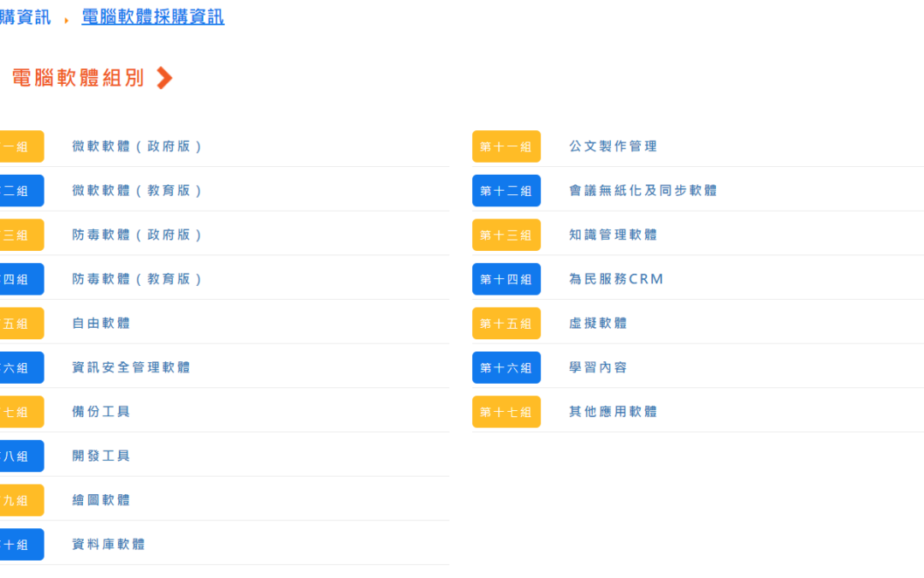Open the 開發工具 group
This screenshot has height=578, width=924.
(x=101, y=456)
